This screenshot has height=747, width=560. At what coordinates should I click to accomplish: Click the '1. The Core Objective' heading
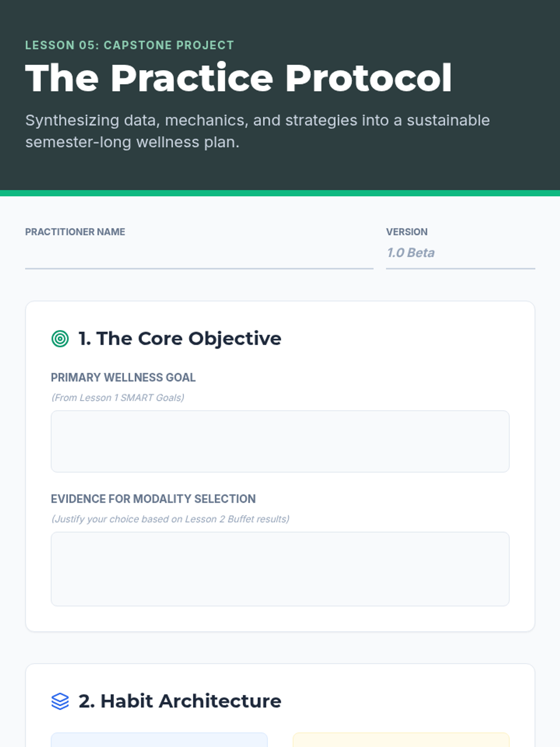tap(180, 338)
